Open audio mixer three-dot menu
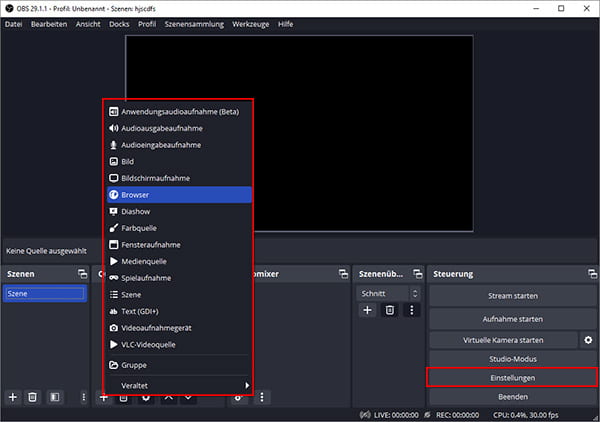This screenshot has width=600, height=422. (x=262, y=397)
